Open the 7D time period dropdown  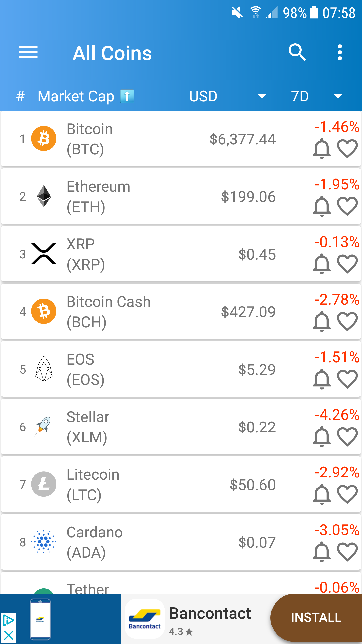[x=337, y=96]
